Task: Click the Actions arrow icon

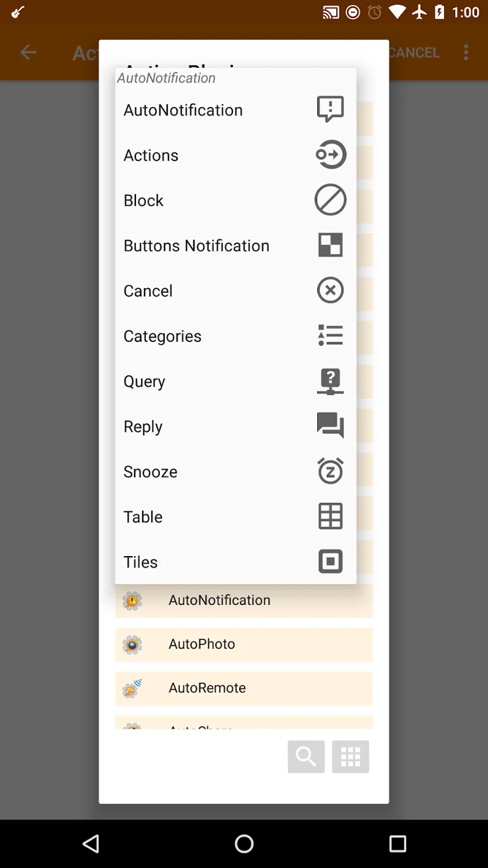Action: coord(330,154)
